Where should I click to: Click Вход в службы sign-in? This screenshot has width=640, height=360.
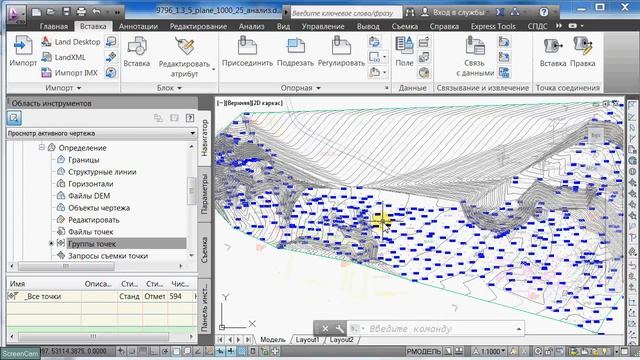(453, 12)
